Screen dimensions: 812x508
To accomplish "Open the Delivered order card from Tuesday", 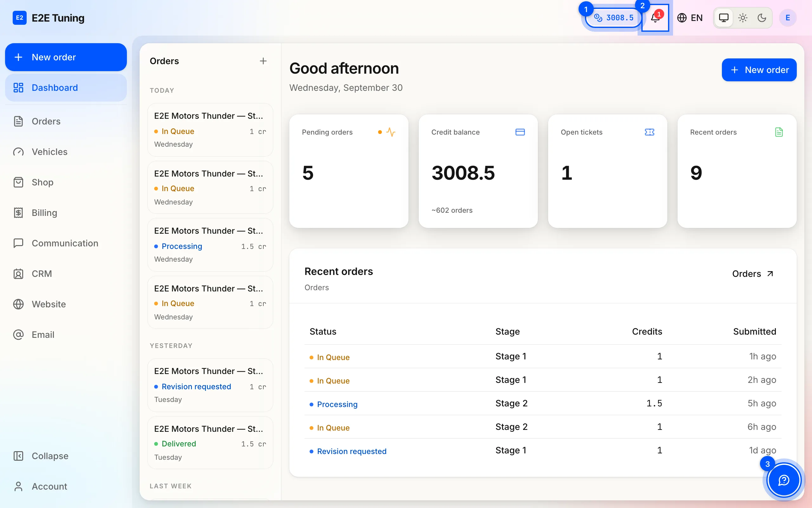I will (x=210, y=443).
